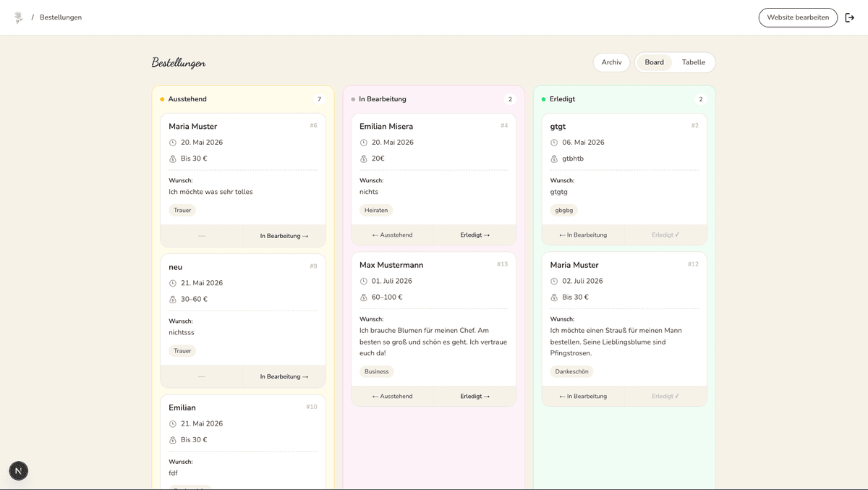Click green status dot beside Erledigt
868x490 pixels.
(x=544, y=99)
